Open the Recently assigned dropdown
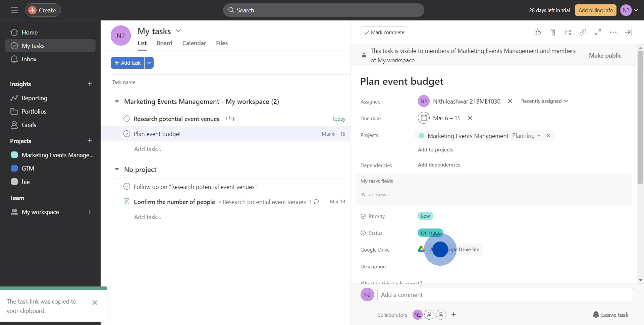The width and height of the screenshot is (644, 325). tap(544, 101)
